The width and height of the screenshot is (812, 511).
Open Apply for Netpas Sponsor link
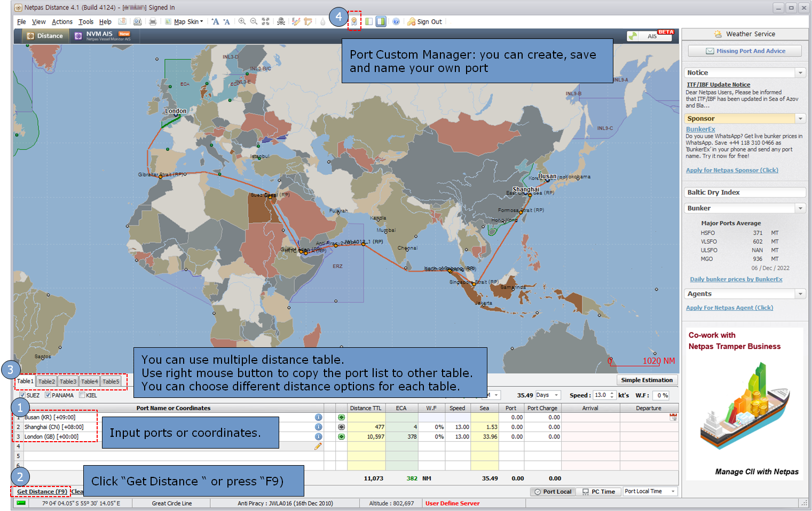coord(732,170)
